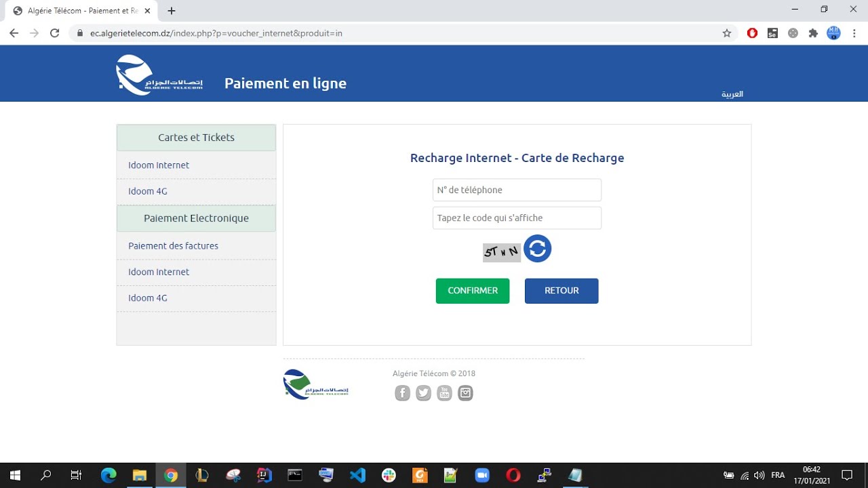The width and height of the screenshot is (868, 488).
Task: Select the Algérie Télécom browser tab
Action: [x=80, y=11]
